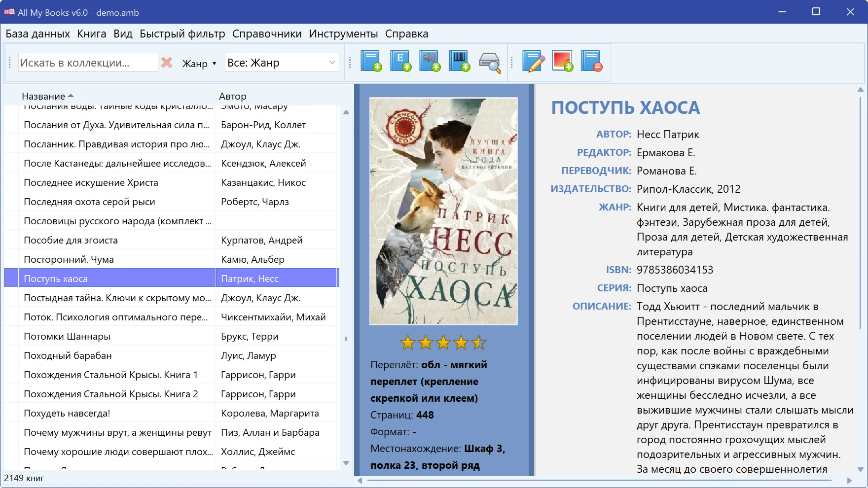Open the Быстрый фильтр menu
Viewport: 868px width, 488px height.
pos(182,34)
